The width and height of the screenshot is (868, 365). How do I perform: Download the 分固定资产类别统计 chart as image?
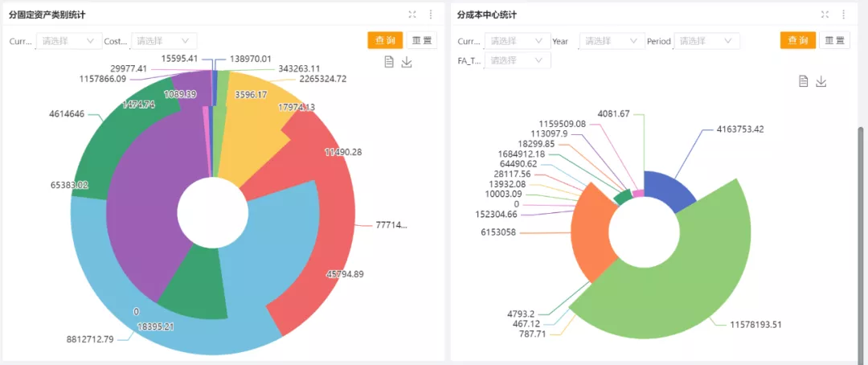407,62
